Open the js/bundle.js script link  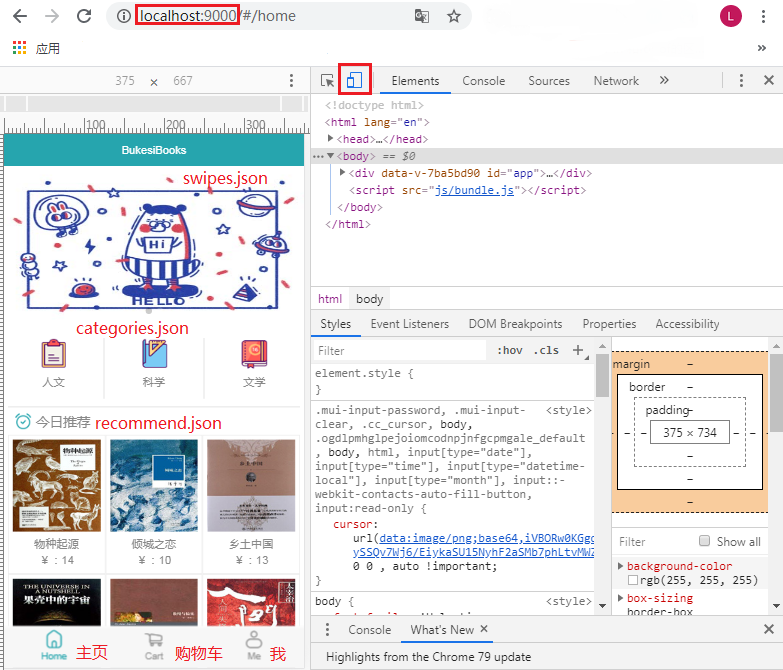coord(474,190)
